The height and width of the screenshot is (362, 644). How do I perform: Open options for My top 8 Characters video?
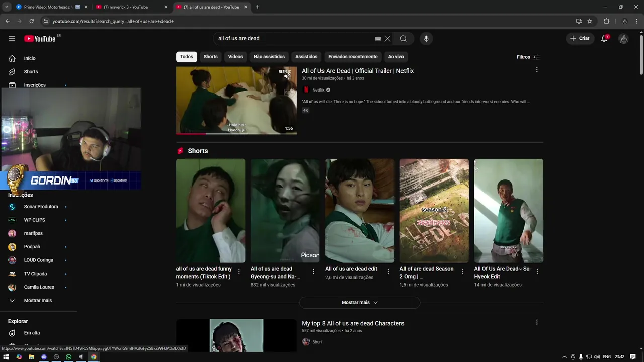click(x=537, y=322)
